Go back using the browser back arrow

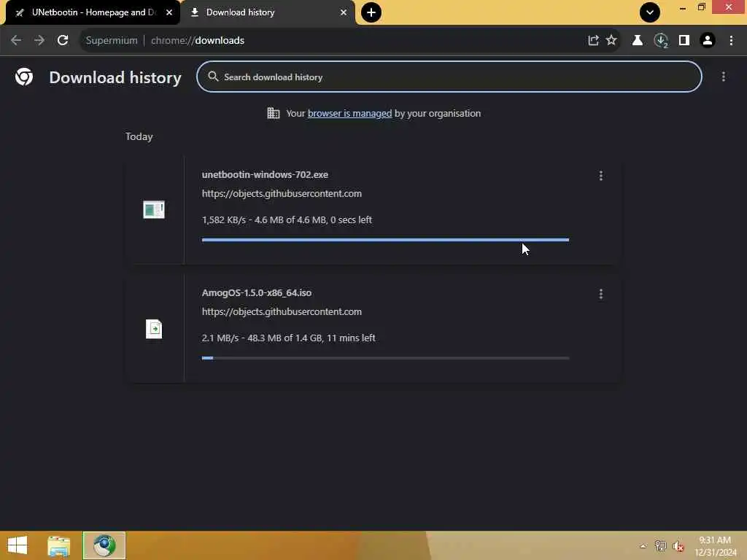pyautogui.click(x=16, y=41)
